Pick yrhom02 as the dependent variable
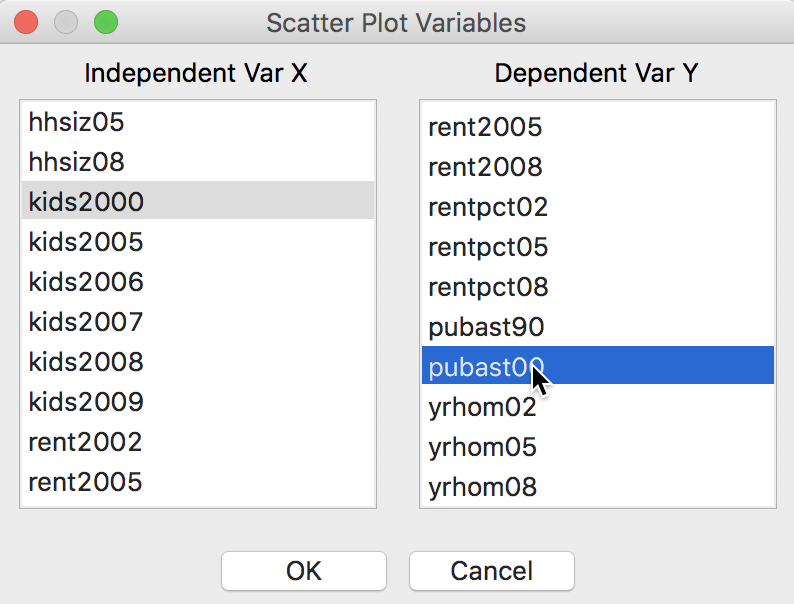Screen dimensions: 794x604 click(x=598, y=407)
